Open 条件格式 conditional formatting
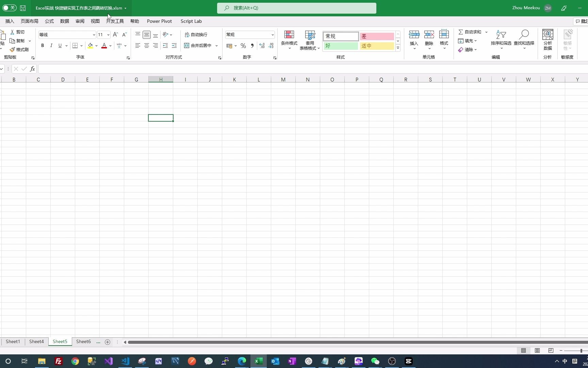This screenshot has height=368, width=588. tap(289, 40)
